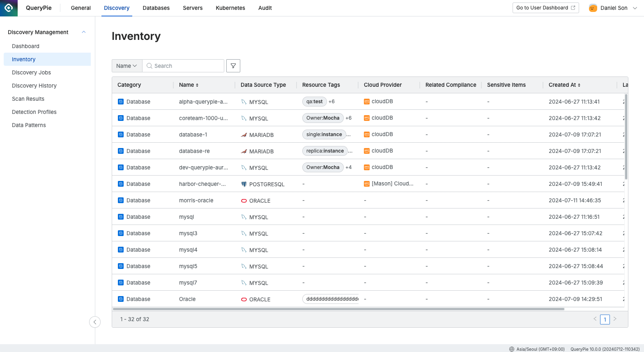
Task: Collapse the Discovery Management section
Action: [84, 32]
